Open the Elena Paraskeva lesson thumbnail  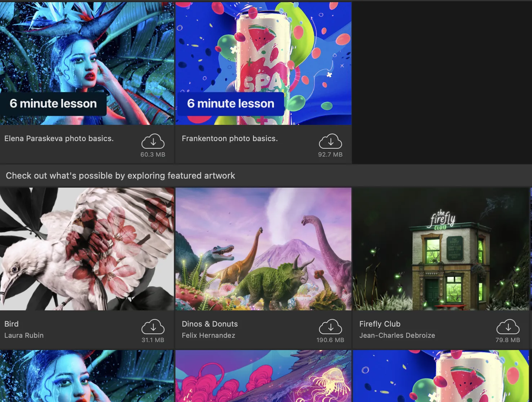point(87,64)
